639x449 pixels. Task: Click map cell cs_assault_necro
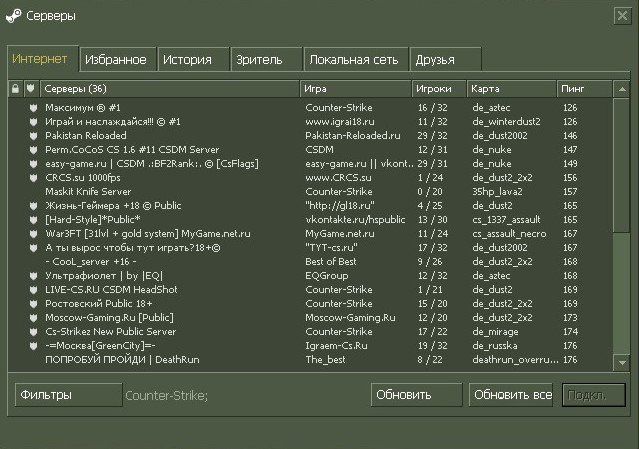click(x=509, y=234)
